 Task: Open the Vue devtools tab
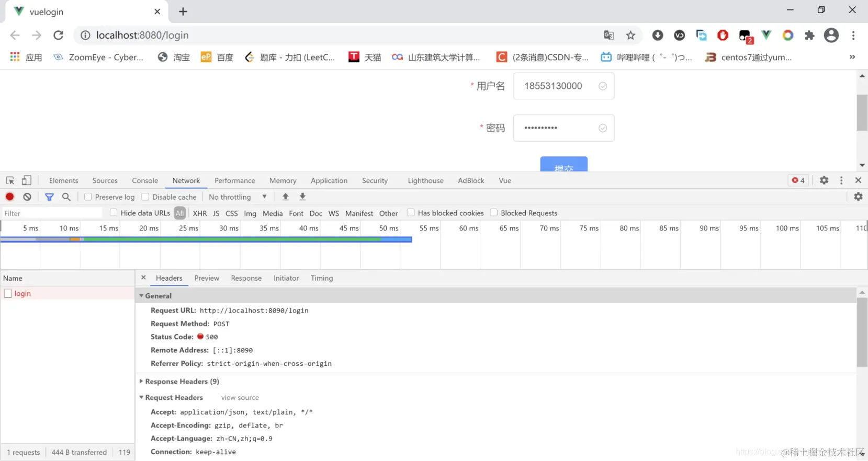[505, 180]
